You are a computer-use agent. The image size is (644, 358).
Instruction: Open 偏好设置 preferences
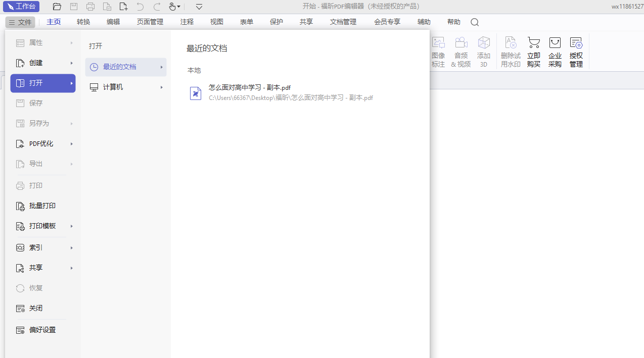click(x=42, y=330)
